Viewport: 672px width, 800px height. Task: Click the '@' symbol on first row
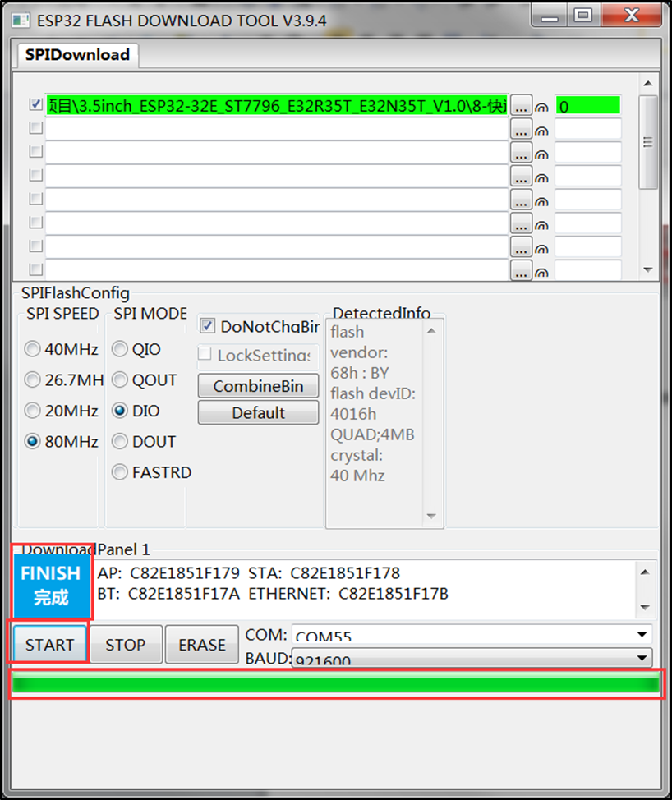click(541, 107)
